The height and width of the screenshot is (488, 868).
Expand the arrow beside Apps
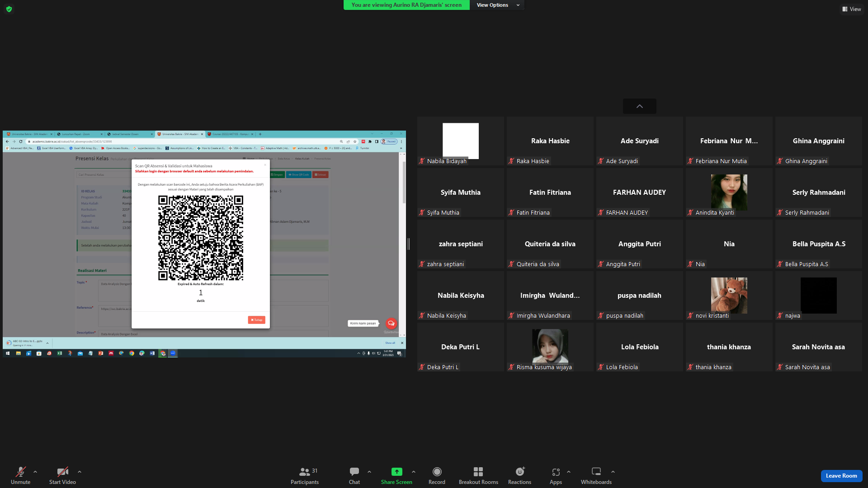click(x=569, y=472)
